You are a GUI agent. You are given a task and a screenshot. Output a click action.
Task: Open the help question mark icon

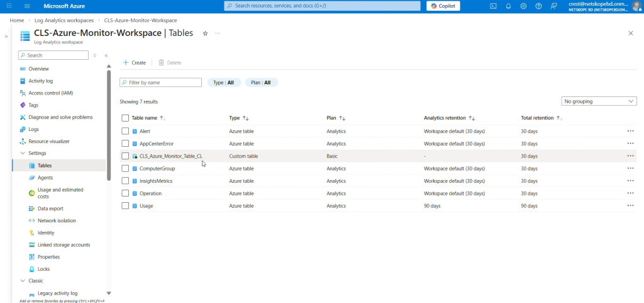(x=538, y=6)
